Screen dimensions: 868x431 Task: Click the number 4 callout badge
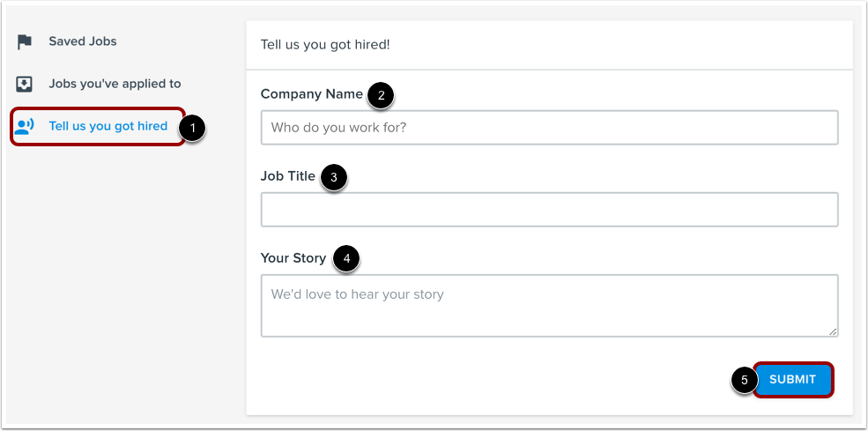point(346,259)
